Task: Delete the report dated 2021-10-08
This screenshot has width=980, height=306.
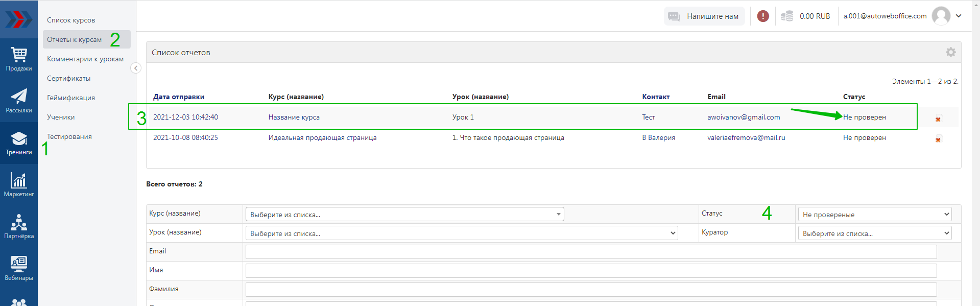Action: click(x=938, y=139)
